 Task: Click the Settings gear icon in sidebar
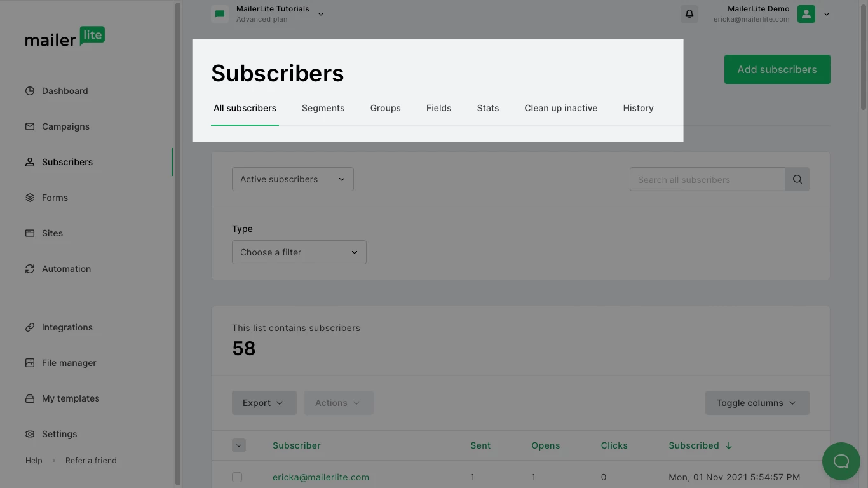pos(30,434)
